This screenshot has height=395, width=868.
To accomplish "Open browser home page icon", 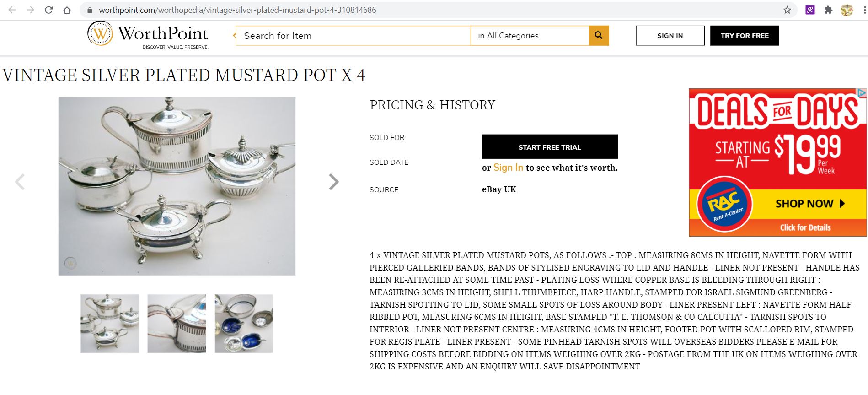I will coord(67,10).
